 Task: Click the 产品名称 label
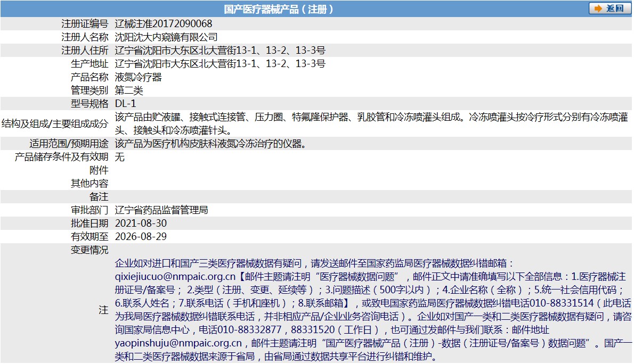(90, 77)
